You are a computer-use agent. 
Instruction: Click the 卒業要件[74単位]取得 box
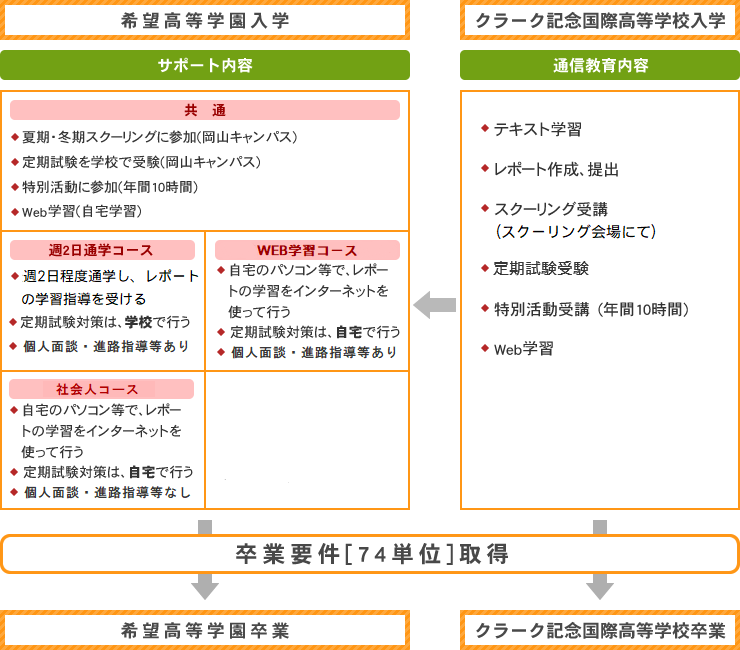pyautogui.click(x=370, y=554)
